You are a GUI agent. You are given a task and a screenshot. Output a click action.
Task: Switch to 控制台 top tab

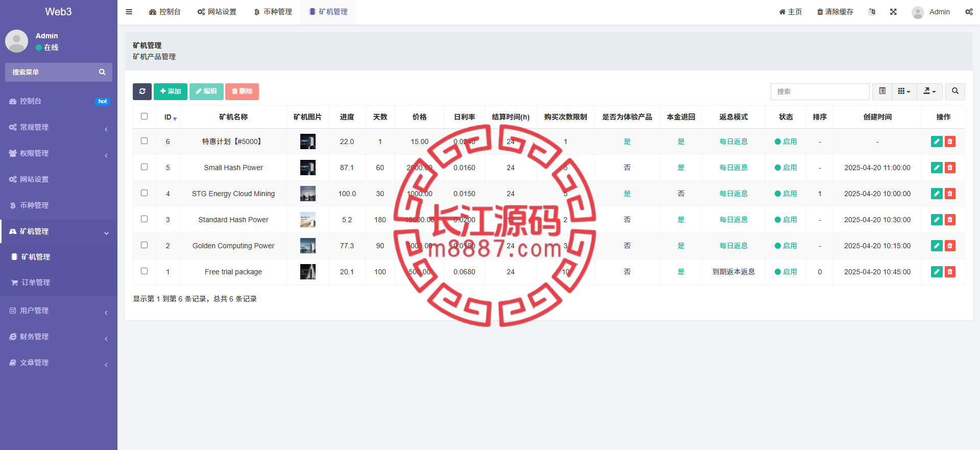(164, 12)
